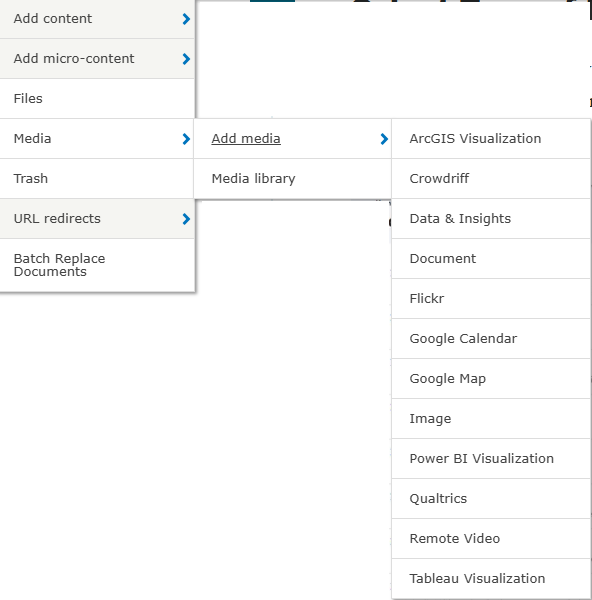Screen dimensions: 592x600
Task: Open Batch Replace Documents
Action: 97,265
